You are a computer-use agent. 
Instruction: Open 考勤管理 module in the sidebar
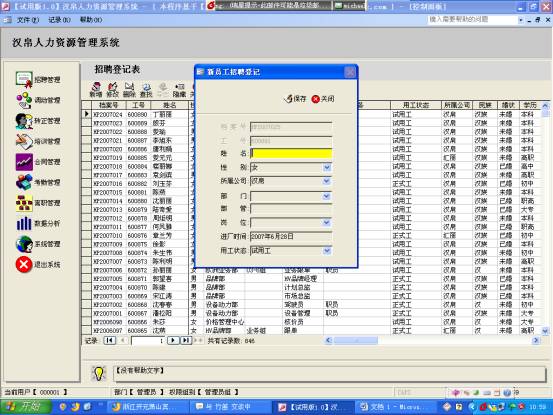(x=38, y=182)
